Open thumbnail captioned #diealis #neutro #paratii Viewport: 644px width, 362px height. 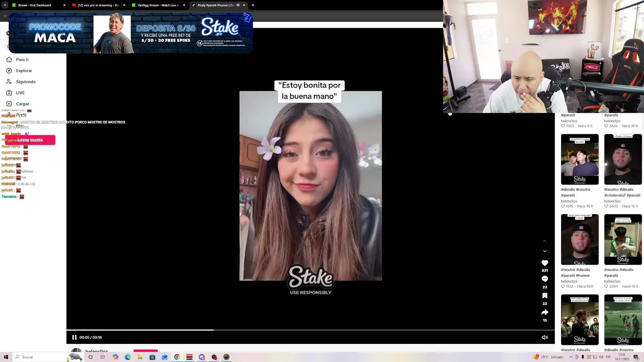coord(580,159)
